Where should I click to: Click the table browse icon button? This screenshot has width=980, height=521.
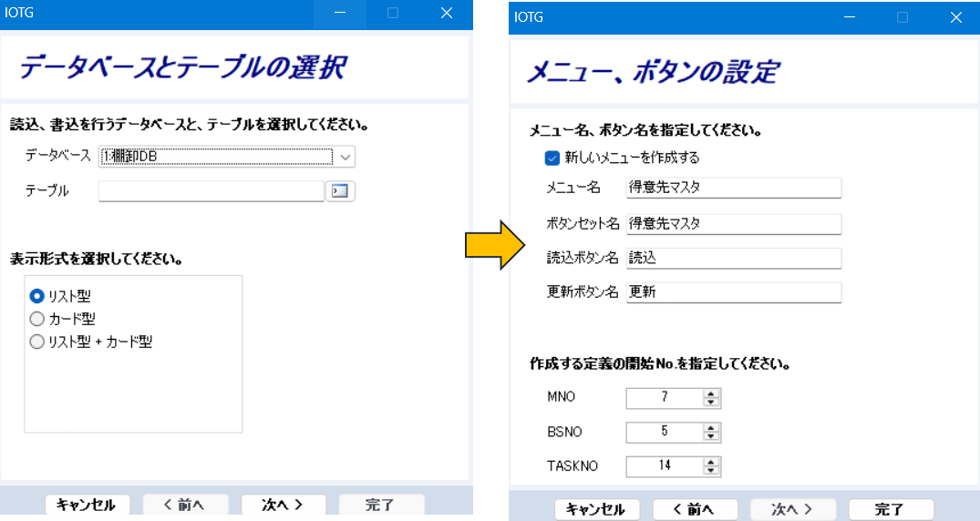(x=340, y=190)
